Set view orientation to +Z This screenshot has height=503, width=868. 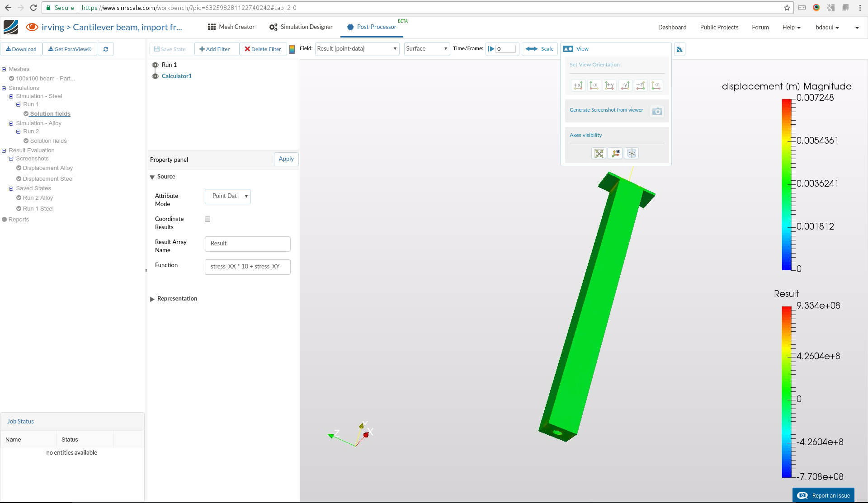641,85
